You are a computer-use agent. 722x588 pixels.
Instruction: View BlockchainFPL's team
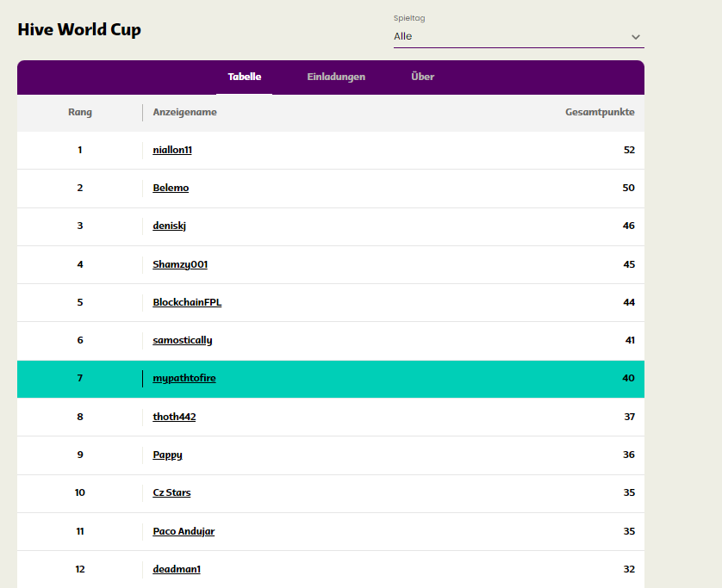[187, 302]
